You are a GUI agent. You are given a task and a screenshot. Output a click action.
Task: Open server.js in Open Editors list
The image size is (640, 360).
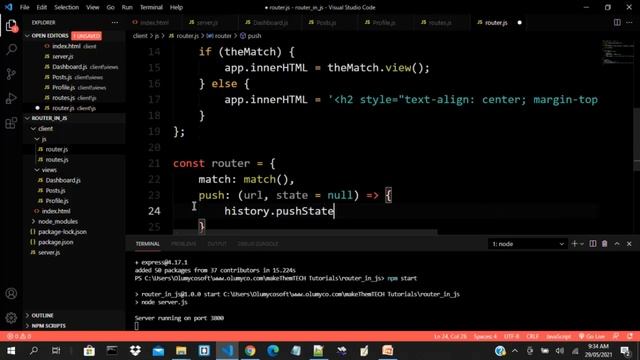coord(63,56)
